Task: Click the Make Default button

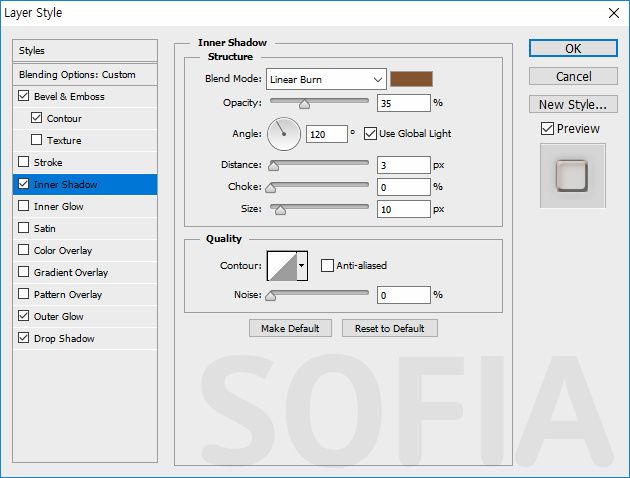Action: 290,328
